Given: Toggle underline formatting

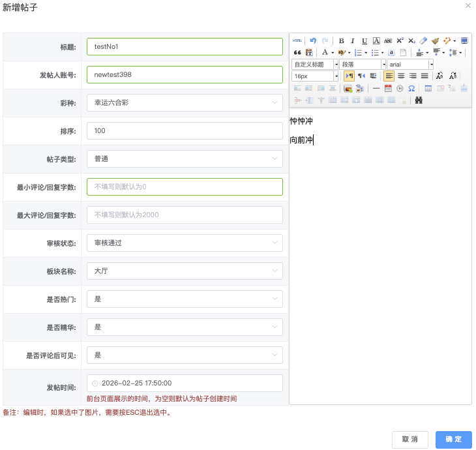Looking at the screenshot, I should pos(364,40).
